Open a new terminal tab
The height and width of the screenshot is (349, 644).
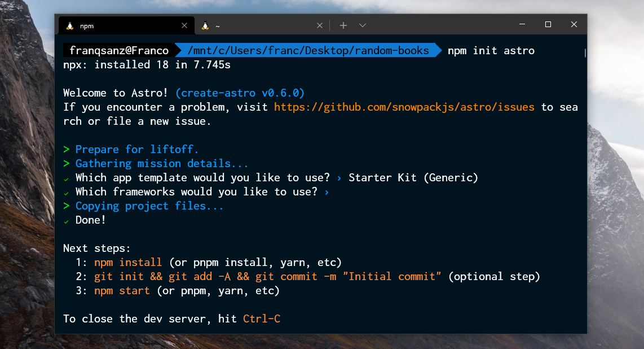pyautogui.click(x=343, y=25)
